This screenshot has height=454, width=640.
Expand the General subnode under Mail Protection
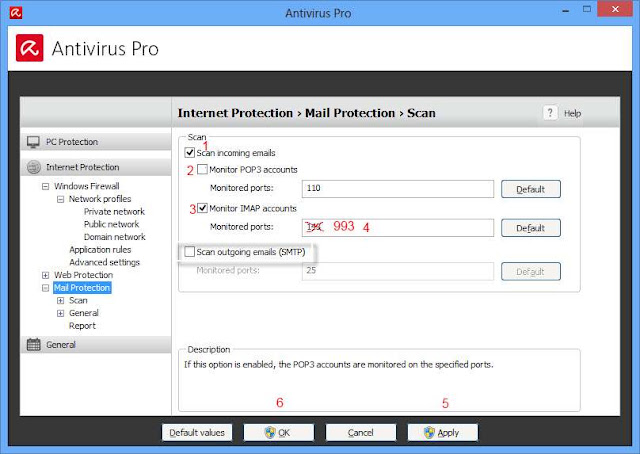click(x=60, y=313)
